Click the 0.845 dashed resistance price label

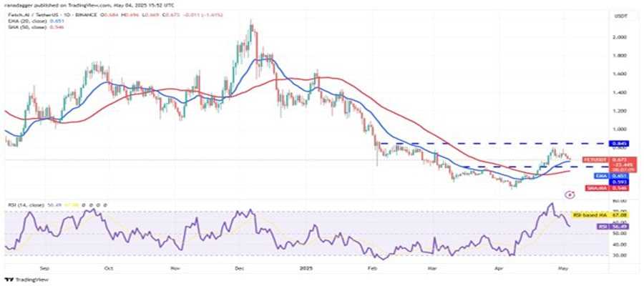tap(618, 144)
